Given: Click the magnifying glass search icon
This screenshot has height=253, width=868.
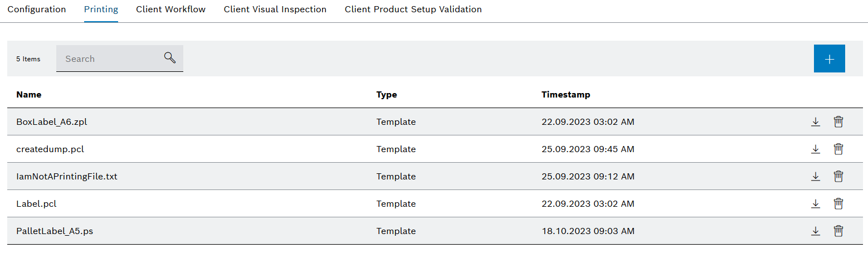Looking at the screenshot, I should pyautogui.click(x=170, y=58).
